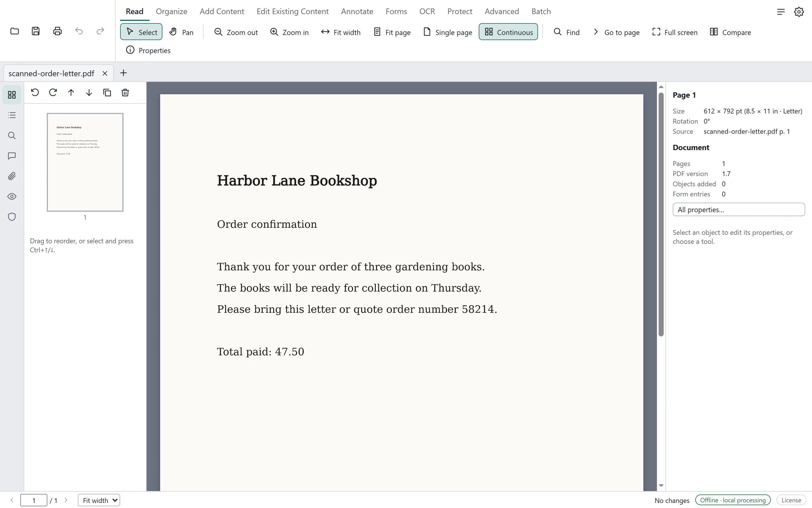
Task: Click the 'Total paid: 47.50' line
Action: [261, 352]
